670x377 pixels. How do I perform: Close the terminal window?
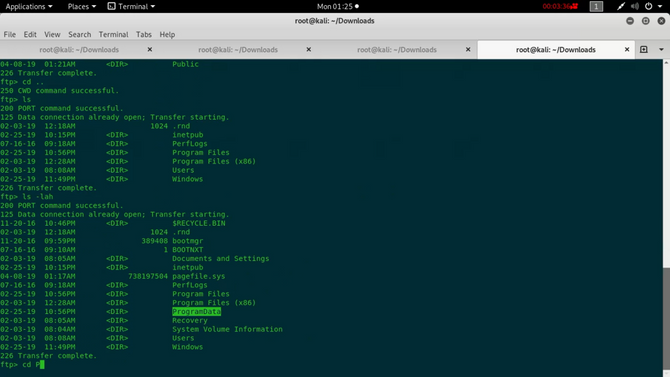point(661,21)
